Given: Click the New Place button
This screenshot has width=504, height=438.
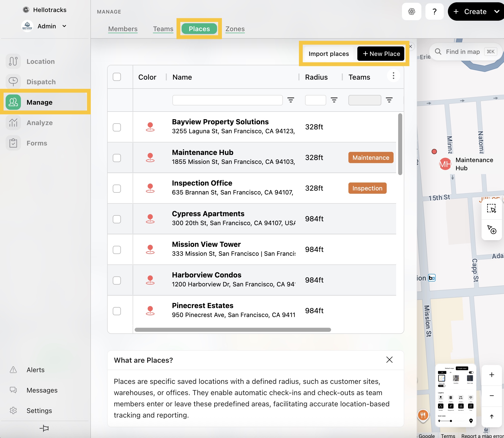Looking at the screenshot, I should (x=381, y=54).
